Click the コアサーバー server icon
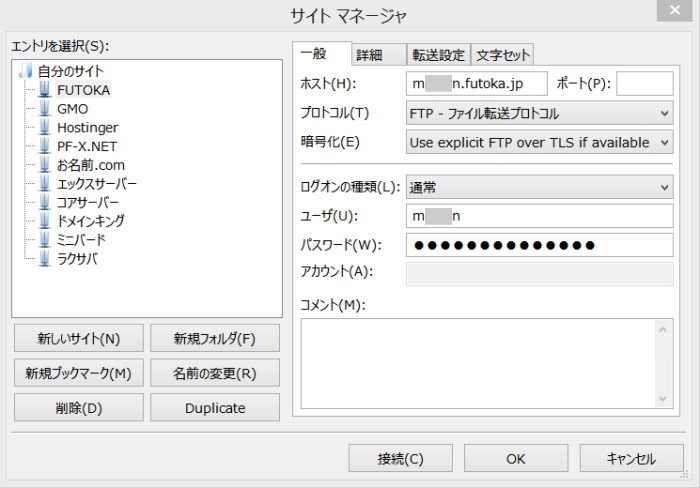Screen dimensions: 700x488 [44, 202]
